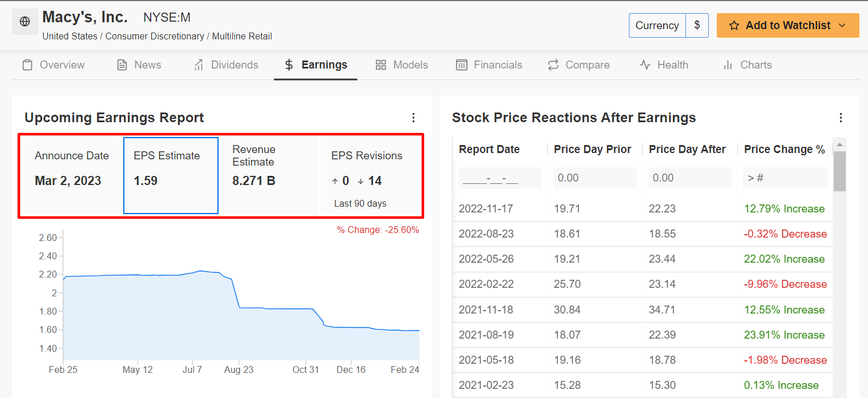Select the Earnings tab
Image resolution: width=868 pixels, height=398 pixels.
(x=316, y=65)
